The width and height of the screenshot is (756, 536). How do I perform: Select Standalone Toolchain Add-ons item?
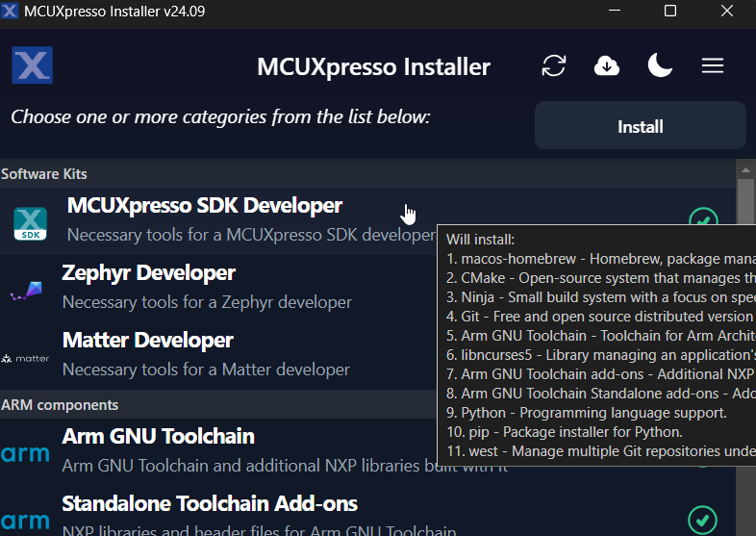[367, 511]
